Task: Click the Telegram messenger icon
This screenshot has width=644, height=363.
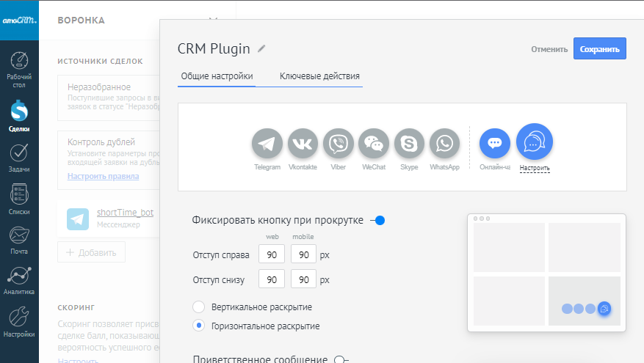Action: point(267,144)
